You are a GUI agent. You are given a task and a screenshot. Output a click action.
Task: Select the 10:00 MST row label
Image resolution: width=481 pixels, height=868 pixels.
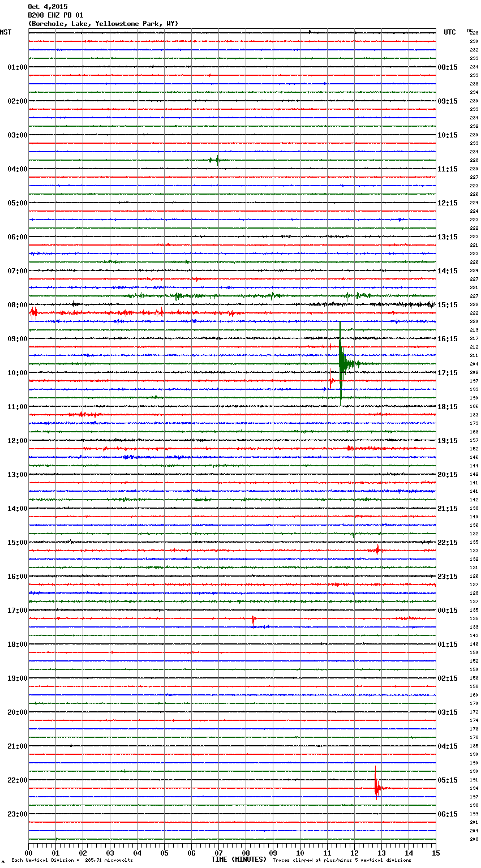click(x=18, y=373)
